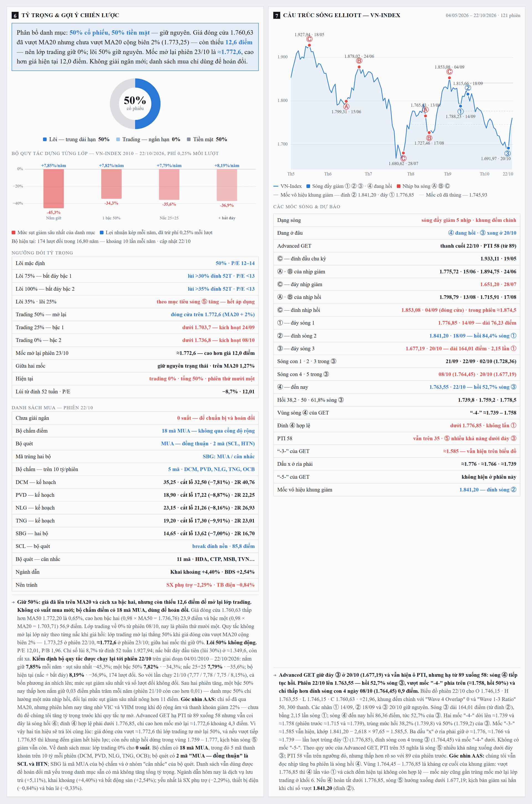532x804 pixels.
Task: Select wave marker Ⓒ at peak 1.927,94 · 18/05
Action: (309, 39)
